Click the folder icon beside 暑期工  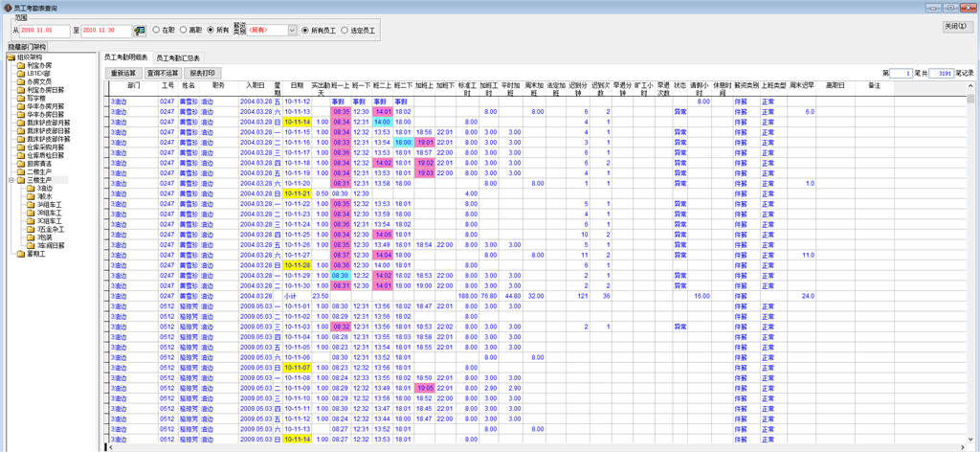click(x=21, y=254)
